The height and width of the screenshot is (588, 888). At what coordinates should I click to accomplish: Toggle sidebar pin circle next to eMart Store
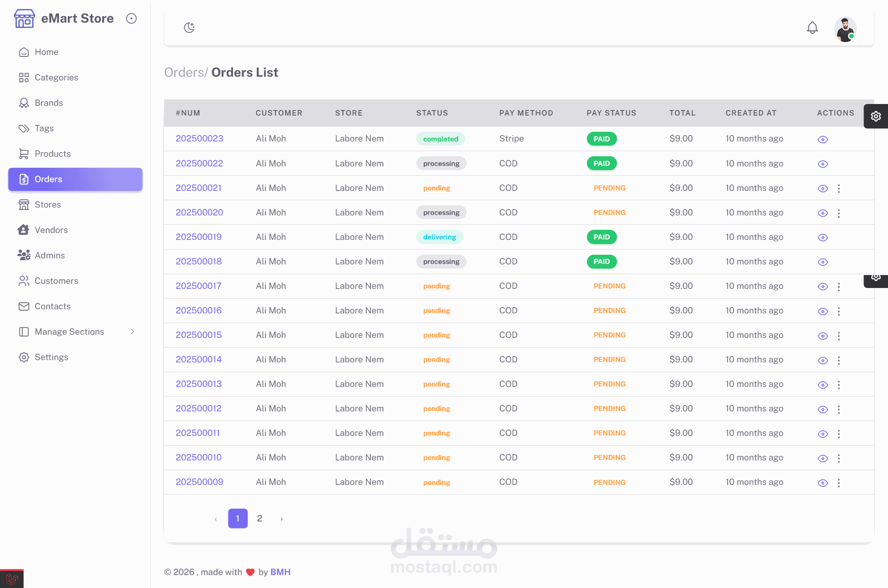tap(131, 18)
